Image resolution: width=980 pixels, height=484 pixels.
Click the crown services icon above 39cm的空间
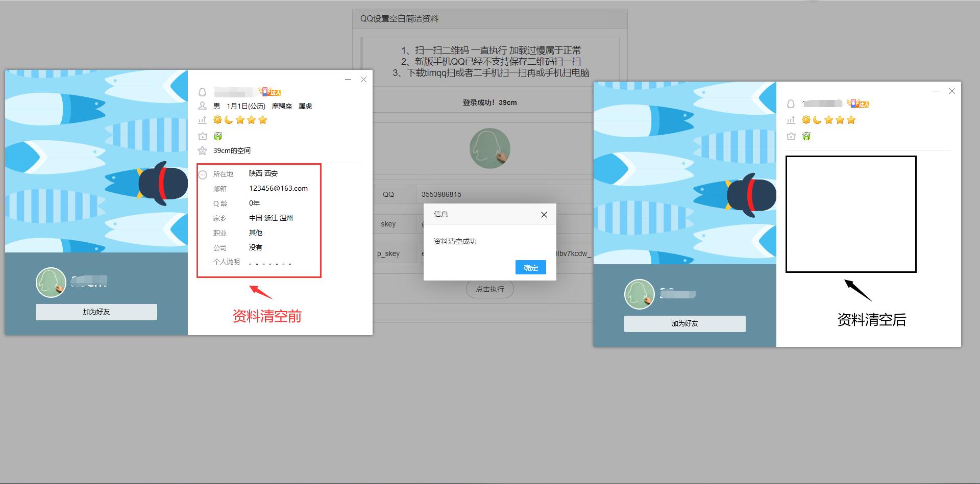point(203,136)
